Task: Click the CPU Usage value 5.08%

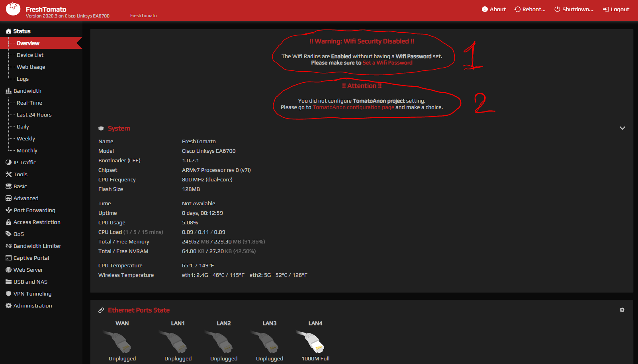Action: (190, 223)
